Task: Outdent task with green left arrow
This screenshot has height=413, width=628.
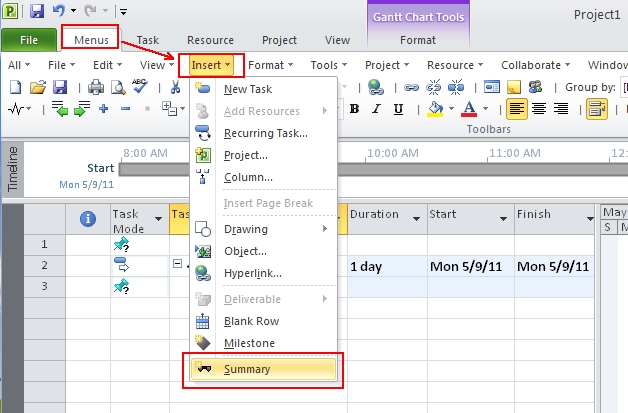Action: 64,109
